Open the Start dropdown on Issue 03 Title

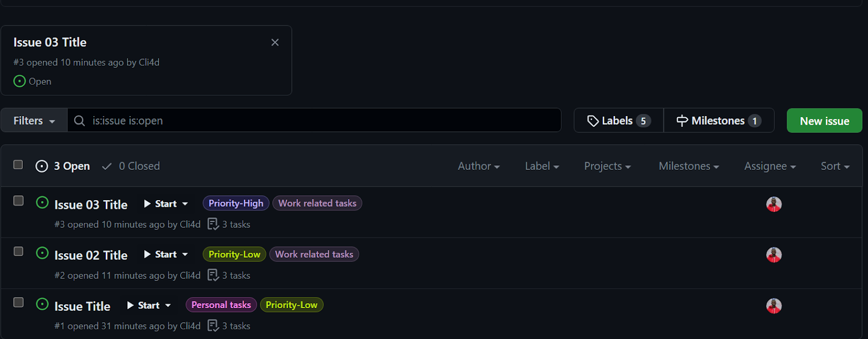tap(165, 203)
